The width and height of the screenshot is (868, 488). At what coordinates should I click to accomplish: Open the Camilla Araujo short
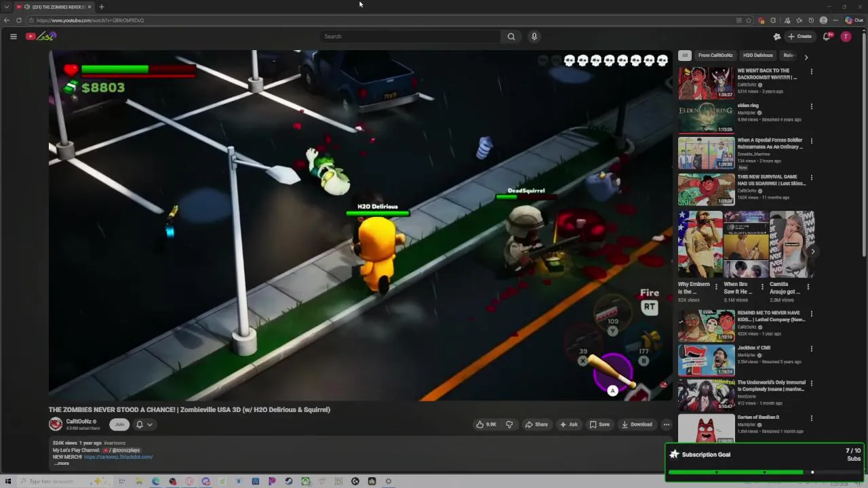[x=791, y=244]
